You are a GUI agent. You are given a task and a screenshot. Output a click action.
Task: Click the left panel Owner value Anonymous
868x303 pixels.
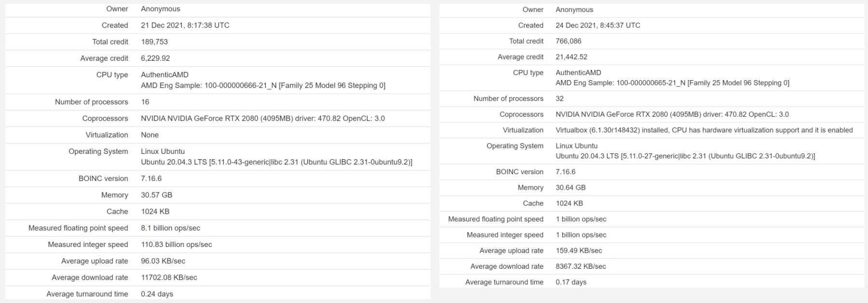pos(160,9)
